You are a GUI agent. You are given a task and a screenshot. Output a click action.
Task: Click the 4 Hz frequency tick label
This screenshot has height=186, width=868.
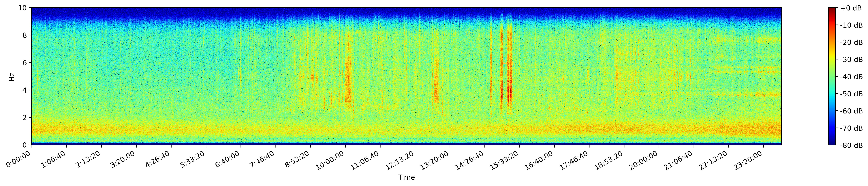[x=25, y=90]
